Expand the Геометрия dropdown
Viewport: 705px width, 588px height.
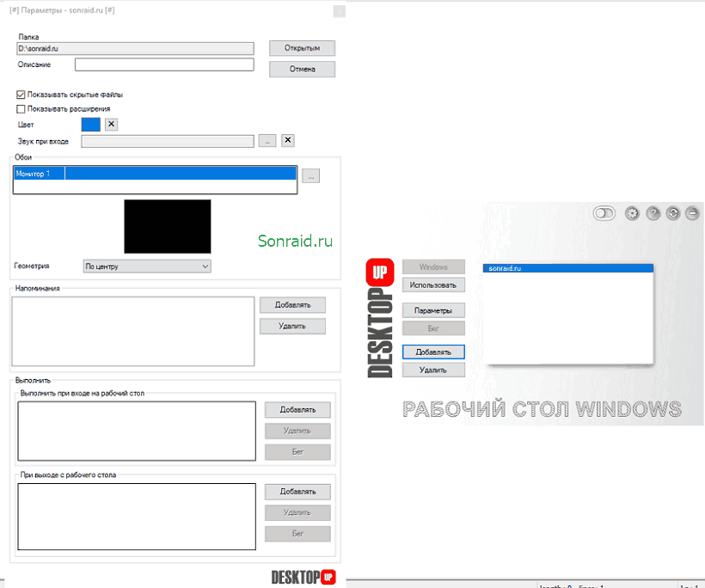point(147,266)
